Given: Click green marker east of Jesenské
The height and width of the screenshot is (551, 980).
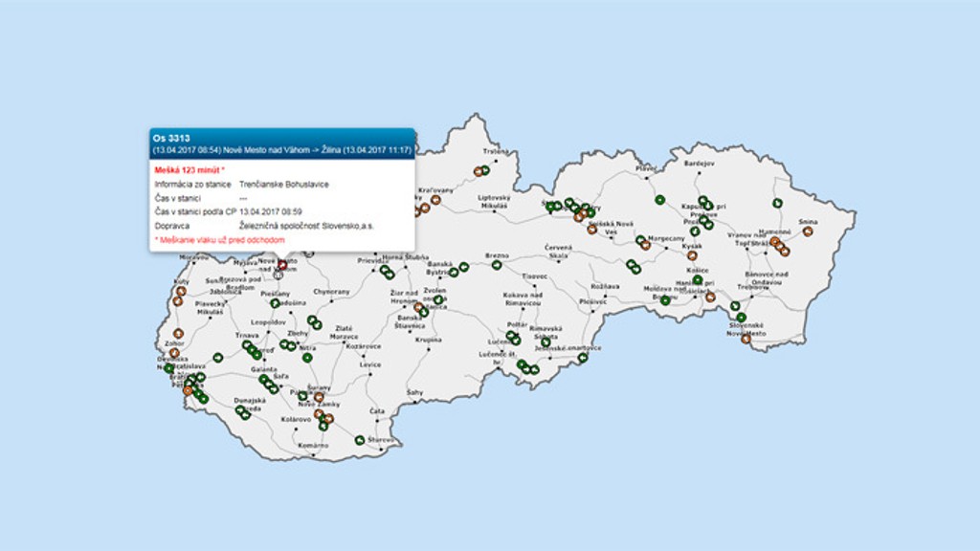Looking at the screenshot, I should [x=582, y=358].
